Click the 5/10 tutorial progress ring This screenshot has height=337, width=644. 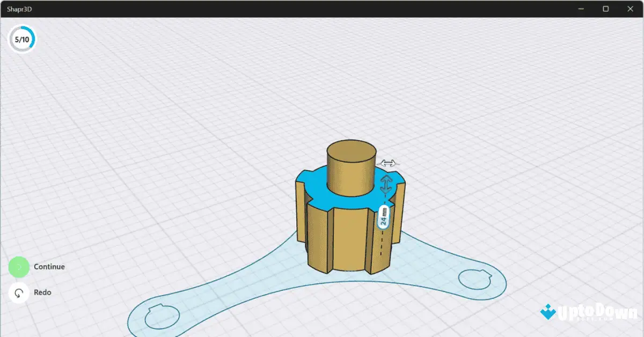click(21, 38)
